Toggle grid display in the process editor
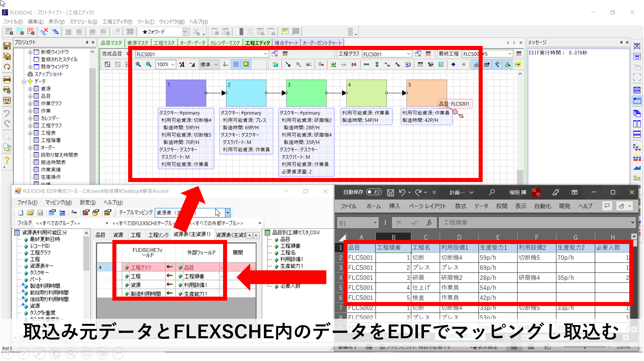 click(236, 64)
